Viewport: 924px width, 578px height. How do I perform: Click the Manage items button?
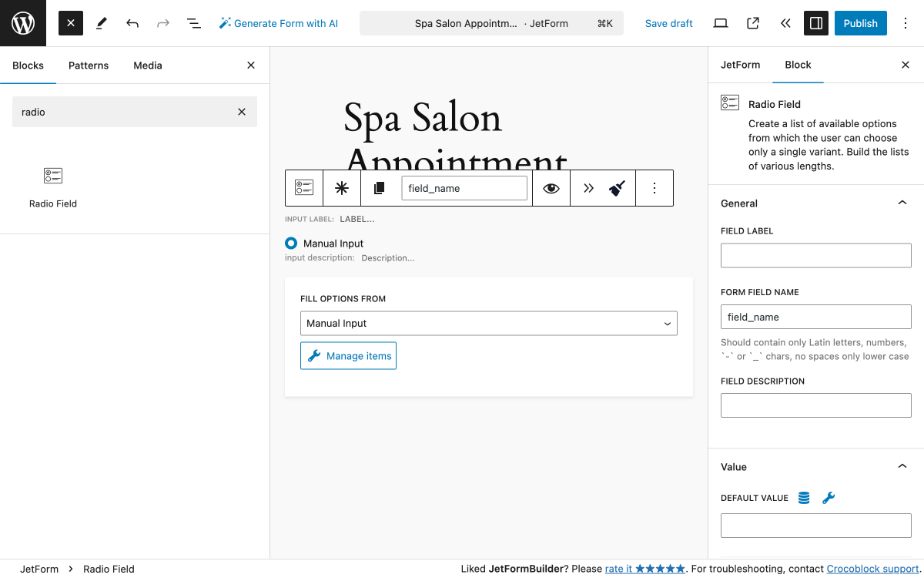[348, 355]
